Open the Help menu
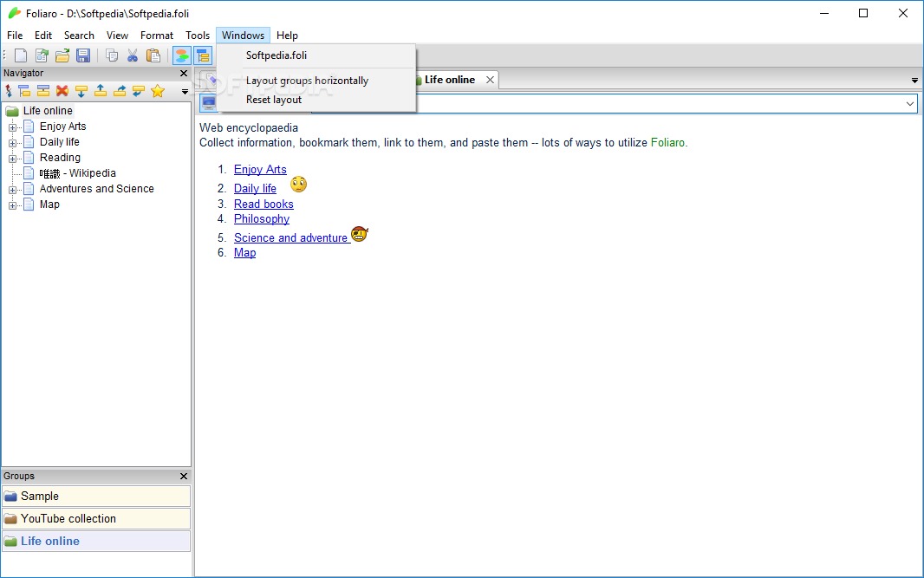This screenshot has height=578, width=924. pos(287,36)
